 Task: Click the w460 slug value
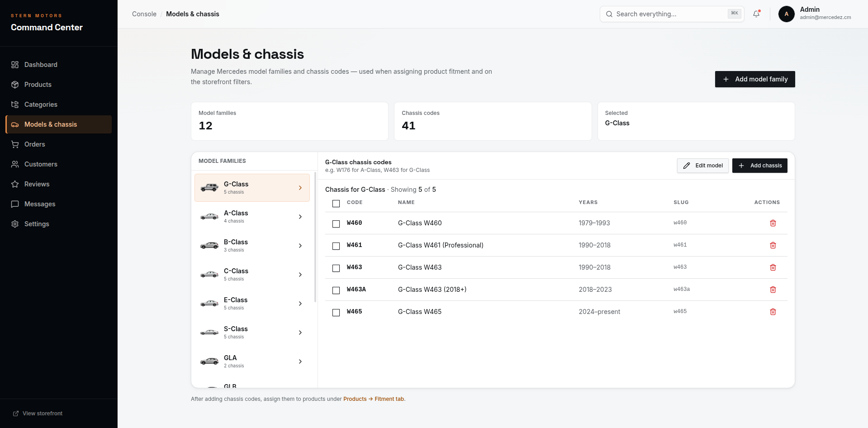(680, 223)
